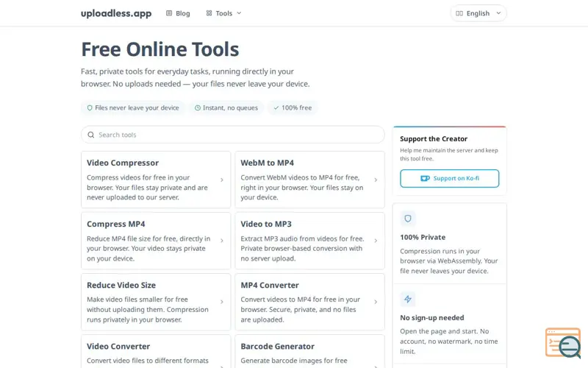The width and height of the screenshot is (588, 368).
Task: Click the floating page inspector icon
Action: [563, 343]
